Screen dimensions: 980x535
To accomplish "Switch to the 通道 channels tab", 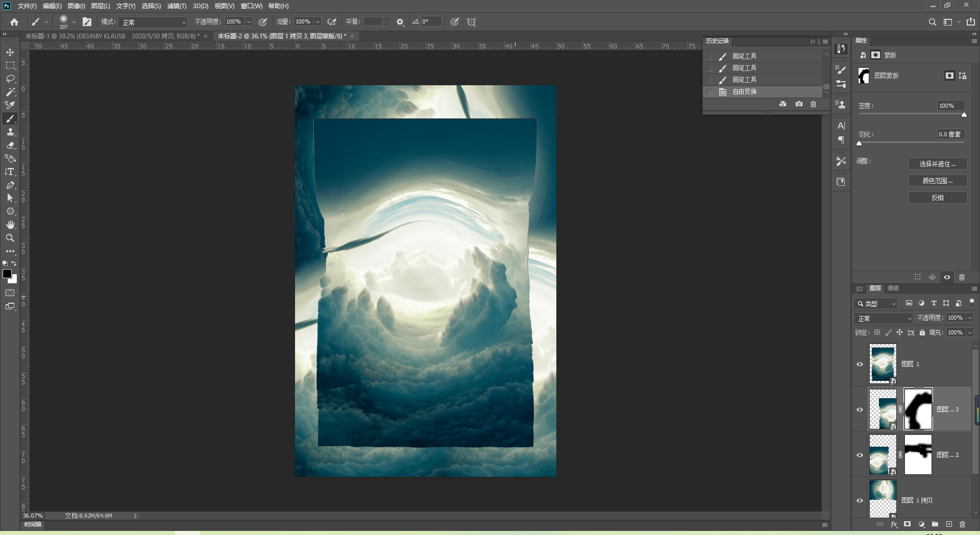I will point(893,288).
